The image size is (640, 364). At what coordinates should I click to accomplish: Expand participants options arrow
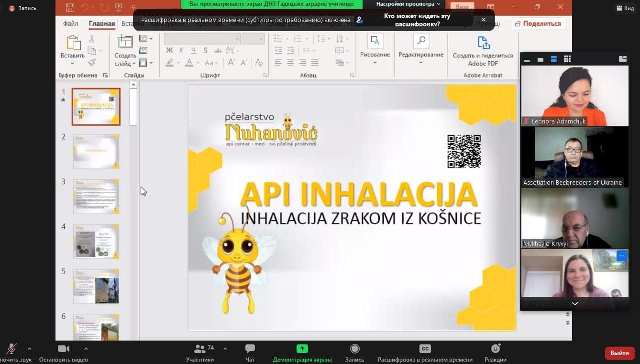pos(225,349)
